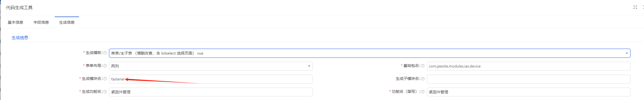Viewport: 644px width, 100px height.
Task: Click help icon next to 功能名（简写）
Action: [x=423, y=92]
